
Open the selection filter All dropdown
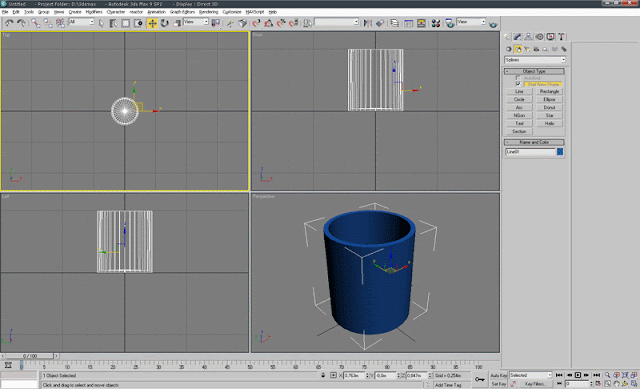coord(82,22)
